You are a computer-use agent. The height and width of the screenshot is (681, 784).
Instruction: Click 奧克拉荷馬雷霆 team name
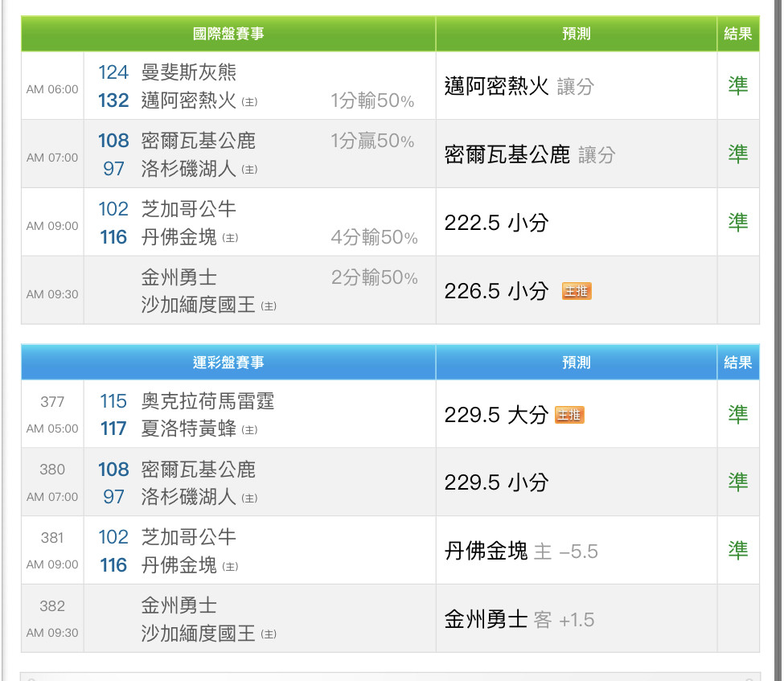pos(207,401)
